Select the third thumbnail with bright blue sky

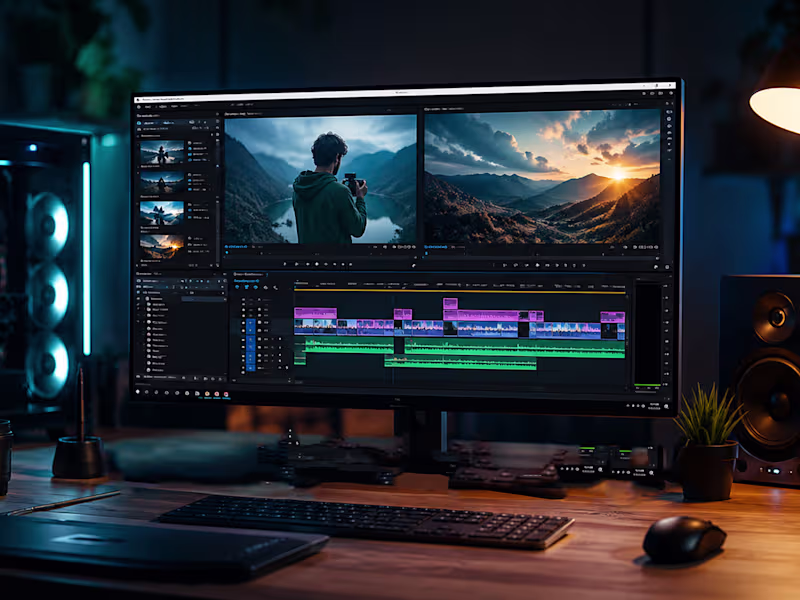(x=162, y=213)
